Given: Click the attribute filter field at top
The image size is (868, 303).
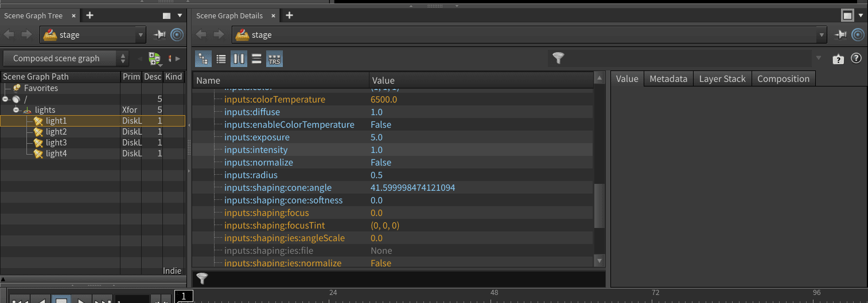Looking at the screenshot, I should point(688,58).
